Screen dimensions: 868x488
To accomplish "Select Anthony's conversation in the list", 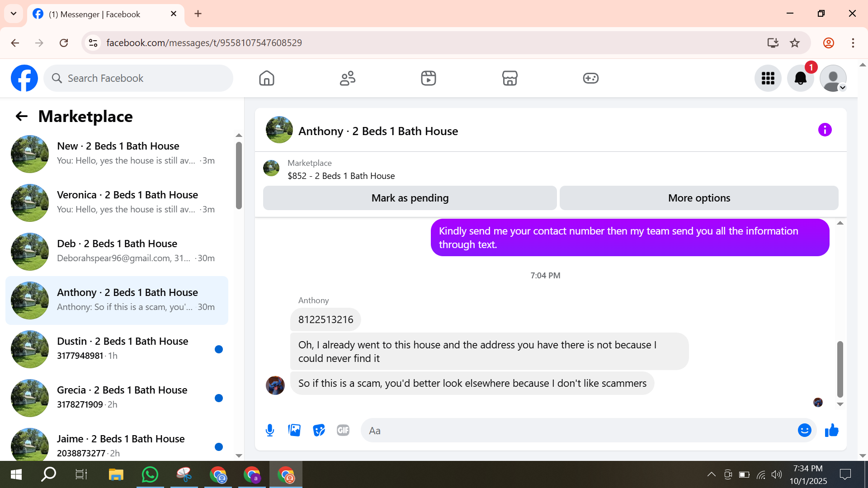I will tap(117, 300).
